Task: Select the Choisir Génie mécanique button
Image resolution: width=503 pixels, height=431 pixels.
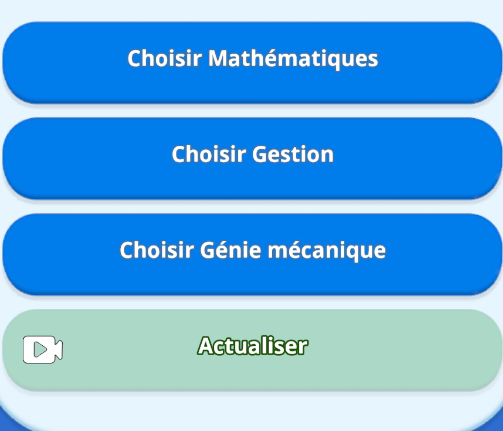Action: pyautogui.click(x=252, y=254)
